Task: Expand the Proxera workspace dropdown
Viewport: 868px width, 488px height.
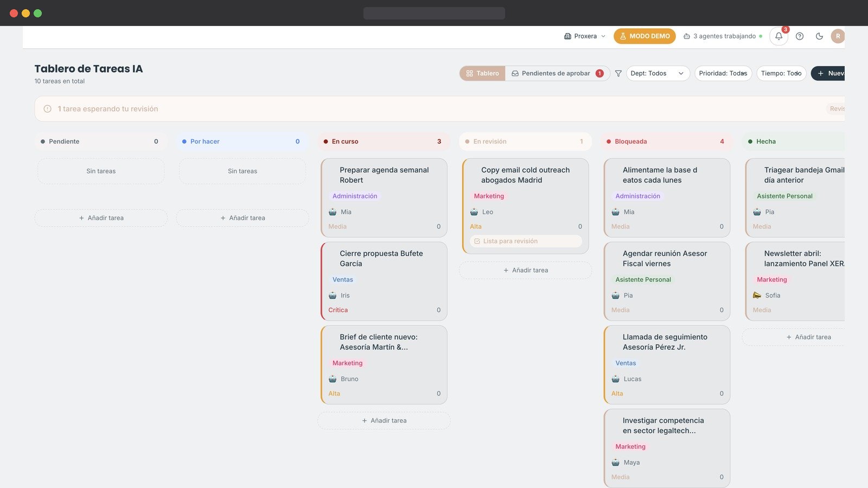Action: click(584, 36)
